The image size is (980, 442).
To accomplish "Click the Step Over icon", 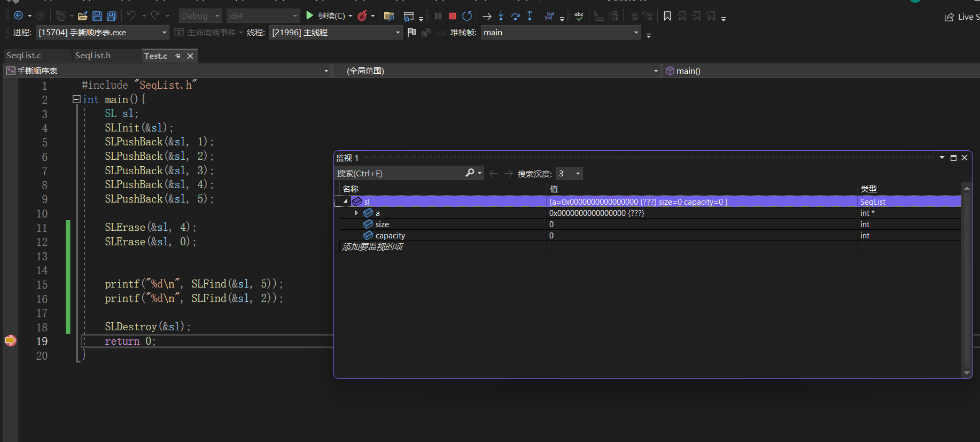I will click(516, 16).
